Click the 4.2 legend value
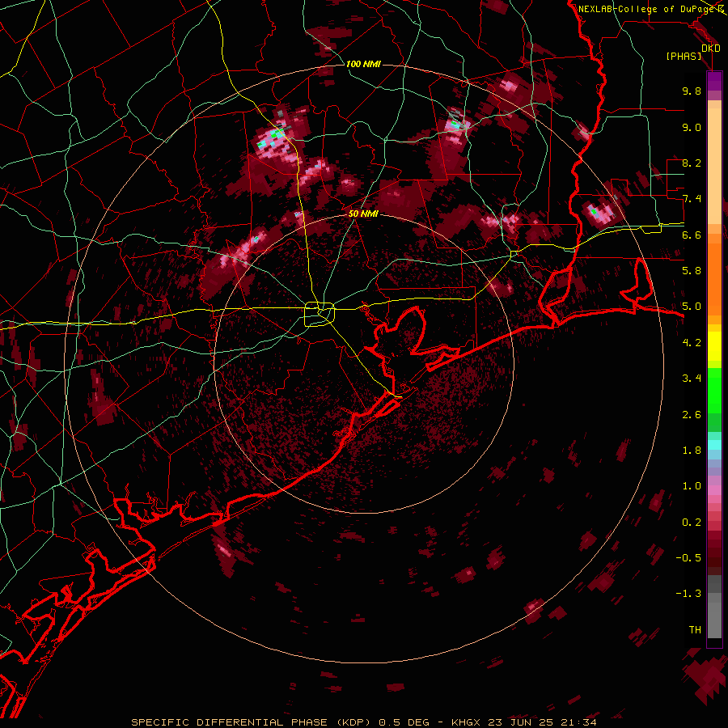This screenshot has width=728, height=728. click(x=692, y=343)
